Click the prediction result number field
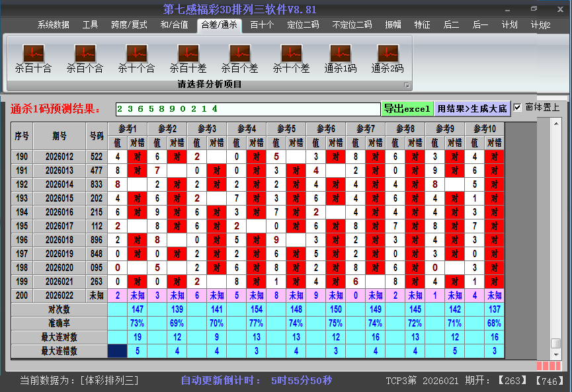 [x=247, y=109]
